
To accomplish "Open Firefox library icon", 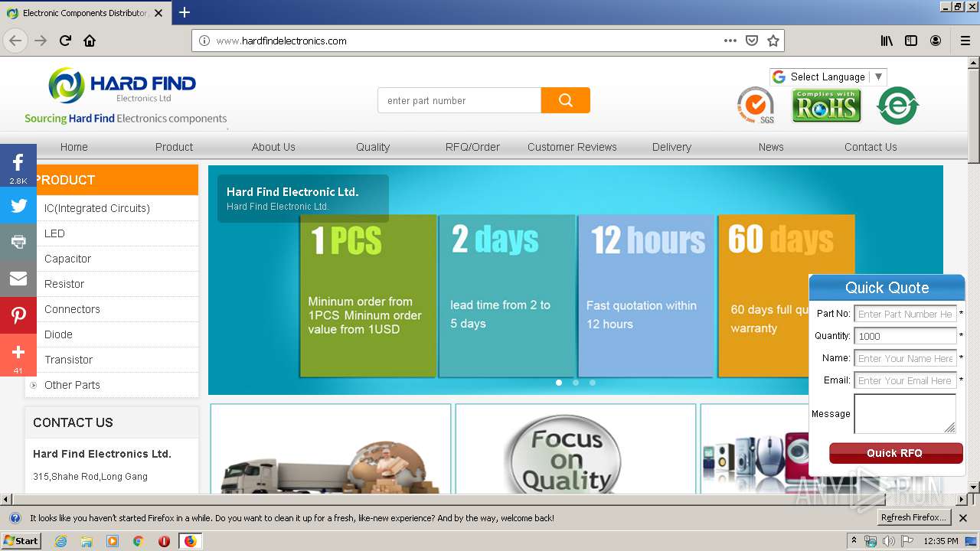I will [x=887, y=41].
